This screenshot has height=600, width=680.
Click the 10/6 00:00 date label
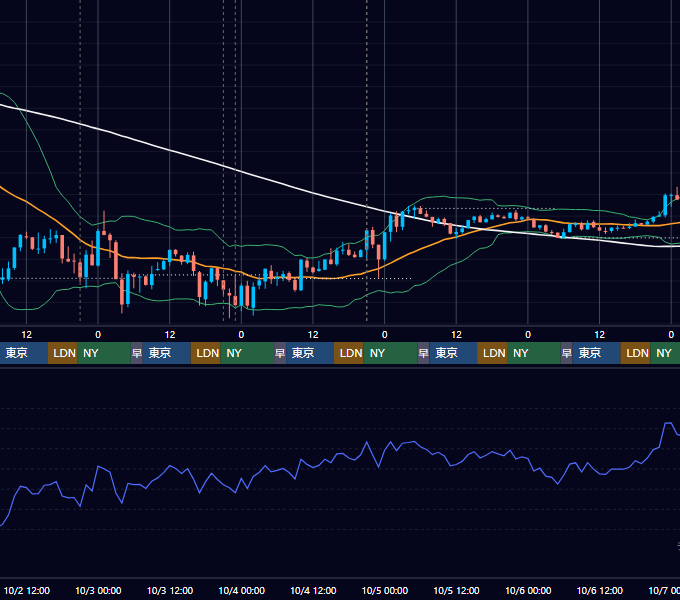tap(528, 590)
